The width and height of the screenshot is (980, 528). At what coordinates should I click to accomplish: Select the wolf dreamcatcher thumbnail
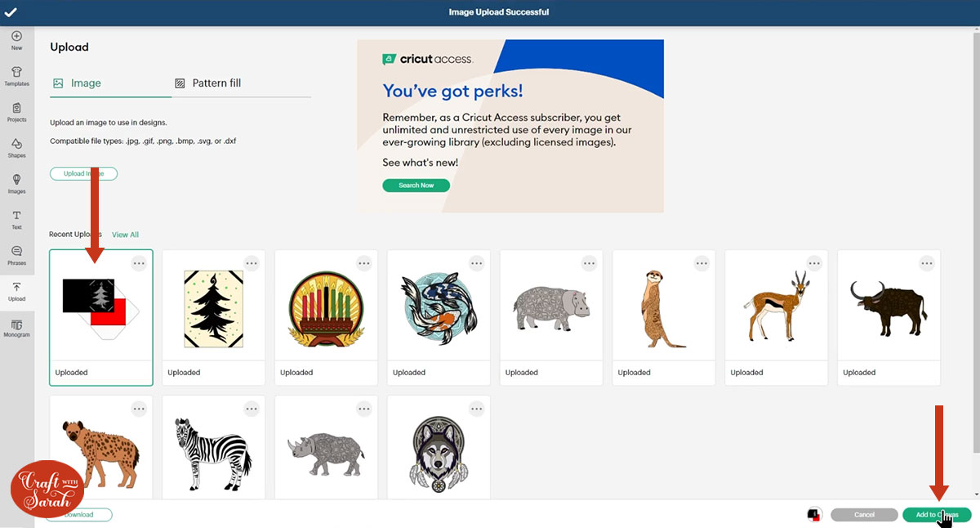tap(439, 450)
